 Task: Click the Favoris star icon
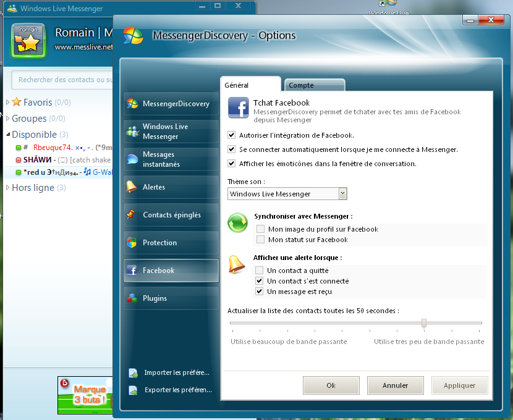pos(16,102)
